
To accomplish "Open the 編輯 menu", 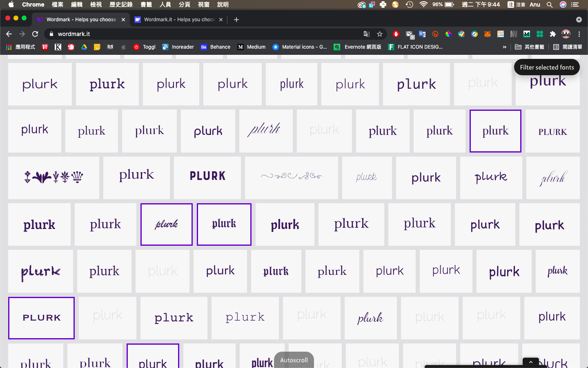I will (77, 4).
